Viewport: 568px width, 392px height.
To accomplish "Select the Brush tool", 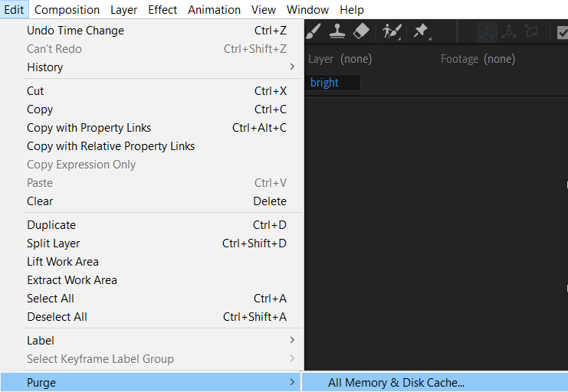I will (x=314, y=31).
